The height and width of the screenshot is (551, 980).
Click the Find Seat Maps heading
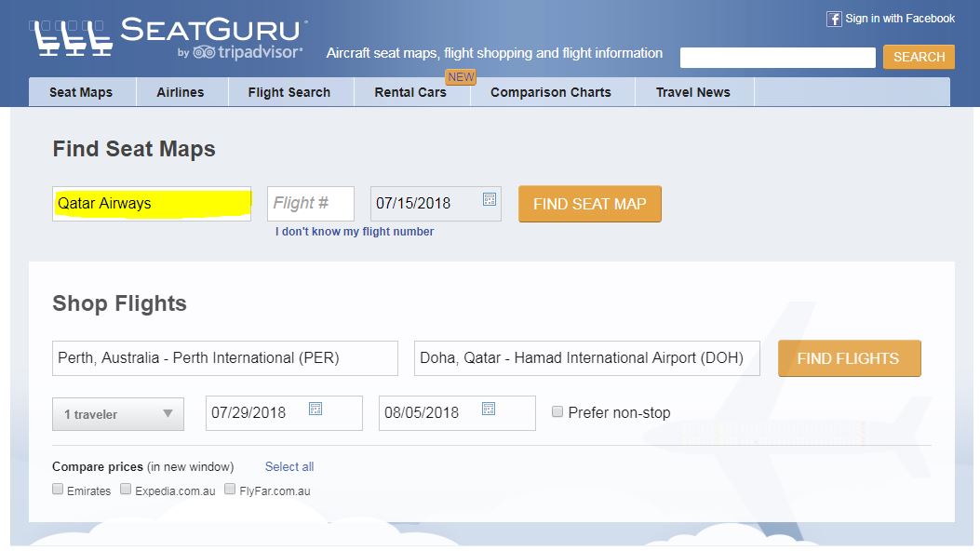(134, 149)
